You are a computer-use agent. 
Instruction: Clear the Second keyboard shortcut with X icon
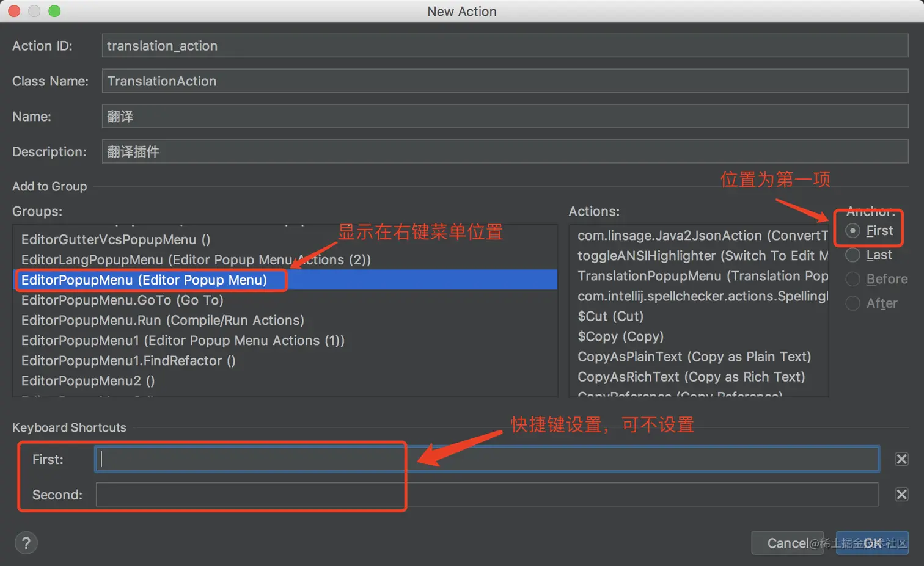click(901, 495)
